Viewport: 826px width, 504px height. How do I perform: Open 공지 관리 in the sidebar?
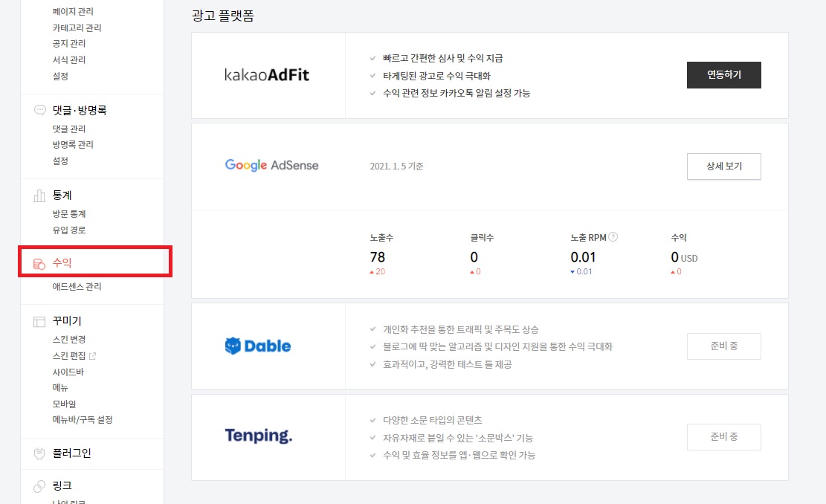[69, 44]
